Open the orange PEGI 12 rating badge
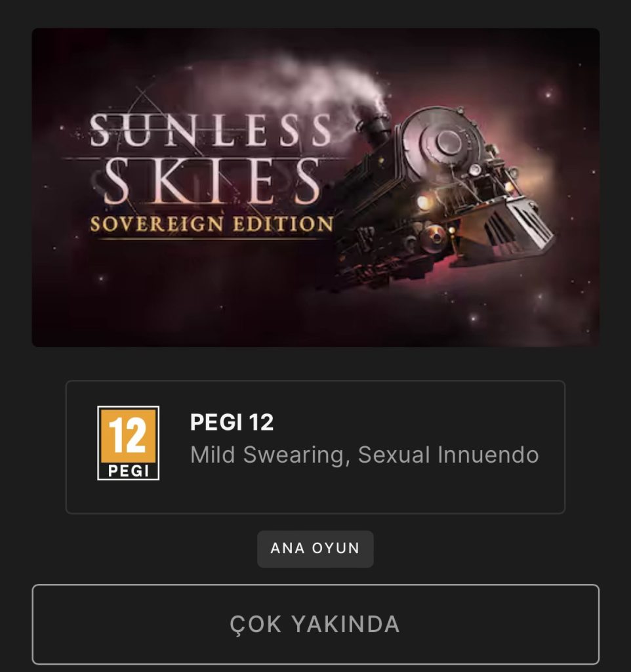The width and height of the screenshot is (631, 672). click(128, 443)
